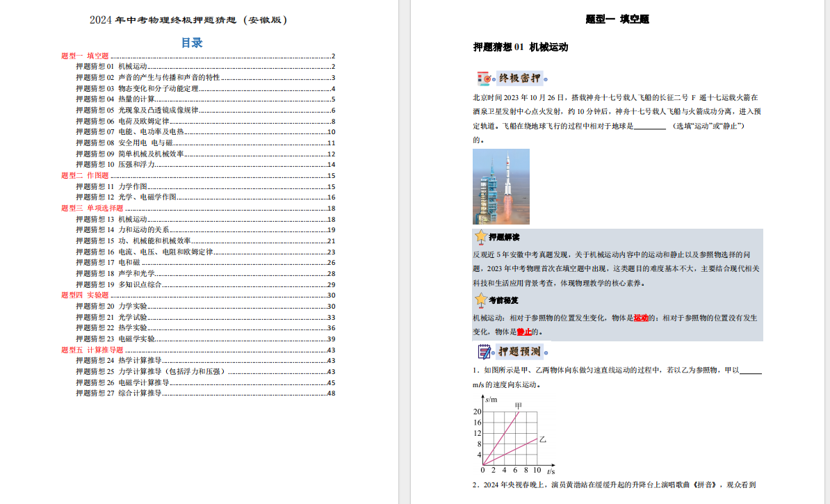Click the 题型一 填空题 page heading
830x504 pixels.
[x=617, y=19]
